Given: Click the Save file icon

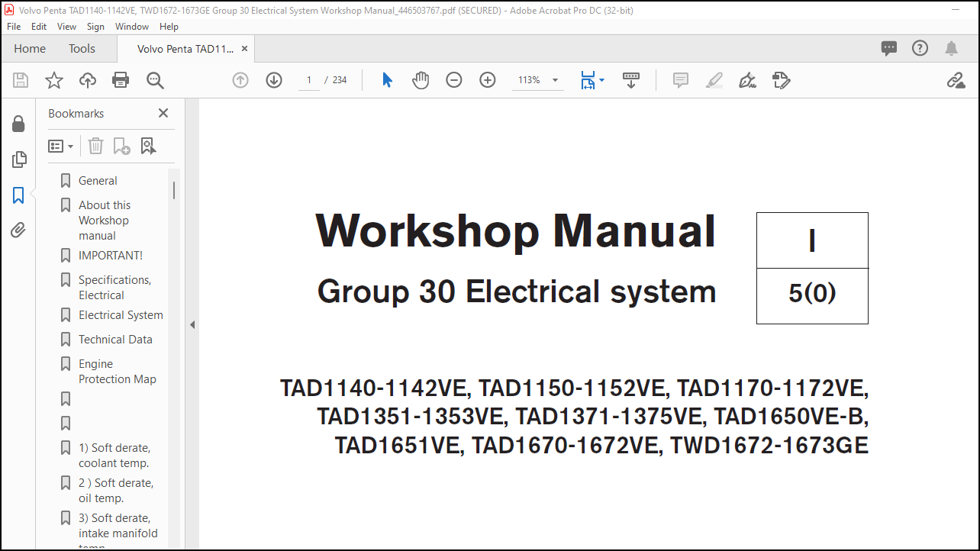Looking at the screenshot, I should pyautogui.click(x=21, y=80).
